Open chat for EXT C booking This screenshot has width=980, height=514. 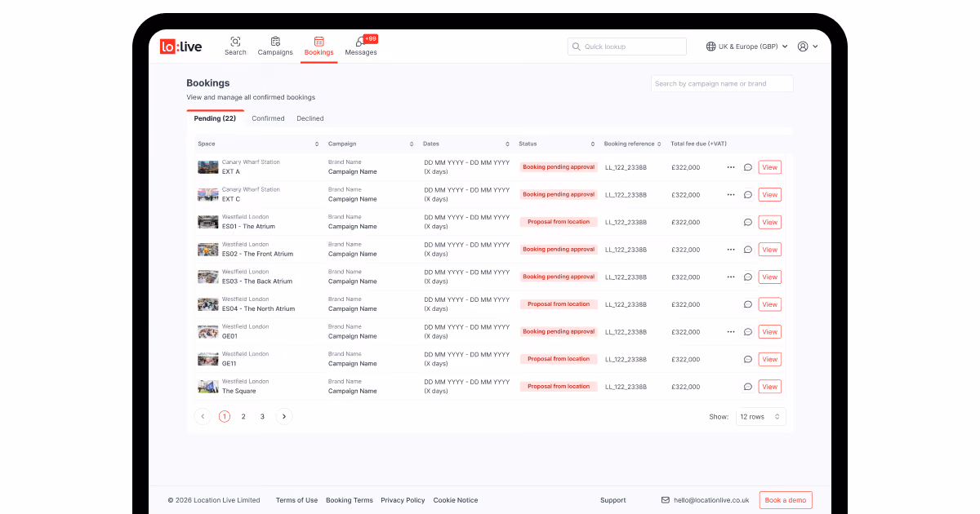pyautogui.click(x=747, y=195)
